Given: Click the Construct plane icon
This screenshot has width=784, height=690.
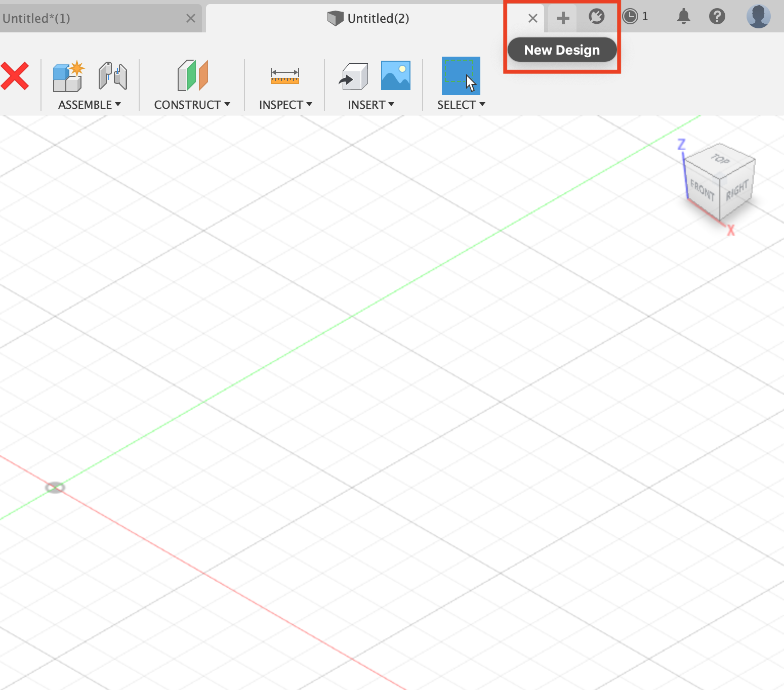Looking at the screenshot, I should coord(192,76).
